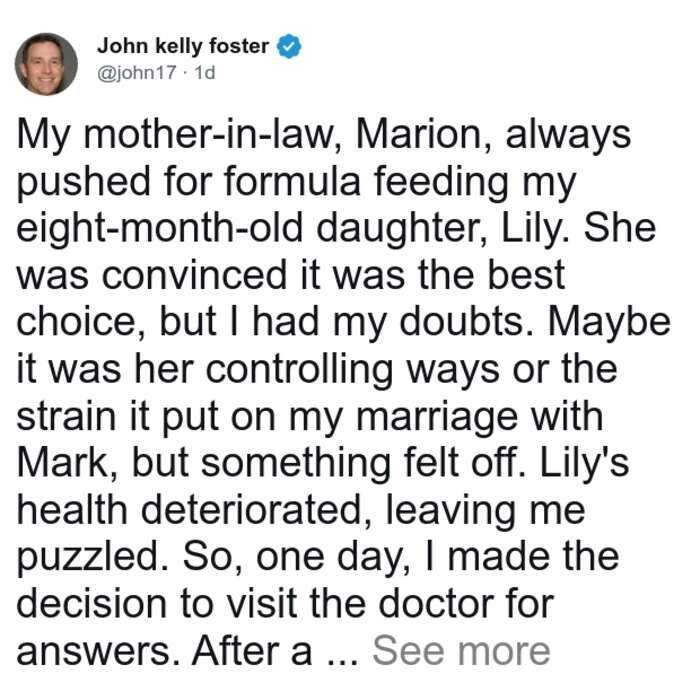
Task: Click the word formula in the post
Action: point(292,181)
